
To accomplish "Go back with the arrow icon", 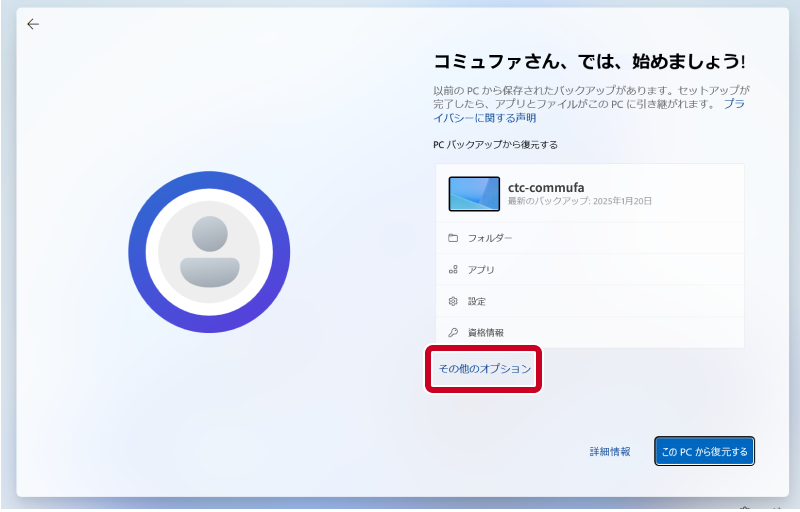I will point(33,24).
